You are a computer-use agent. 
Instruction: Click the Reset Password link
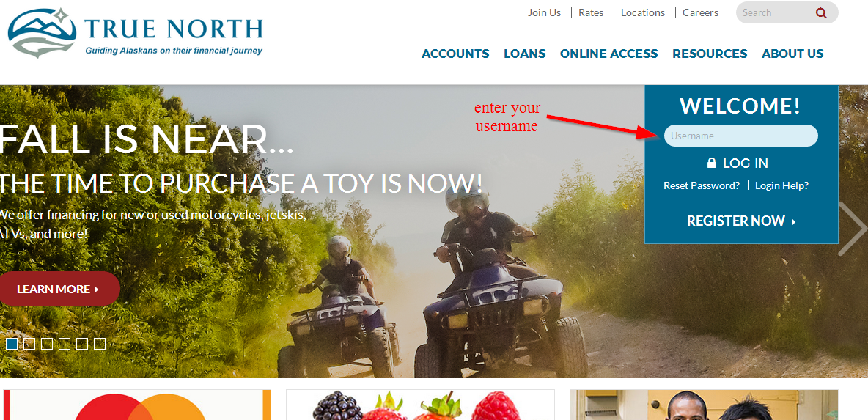tap(702, 185)
